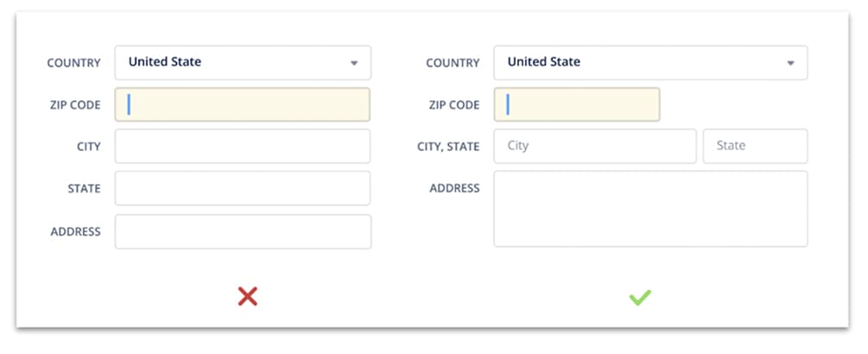Click COUNTRY label in green-check form
The image size is (868, 354).
(453, 63)
